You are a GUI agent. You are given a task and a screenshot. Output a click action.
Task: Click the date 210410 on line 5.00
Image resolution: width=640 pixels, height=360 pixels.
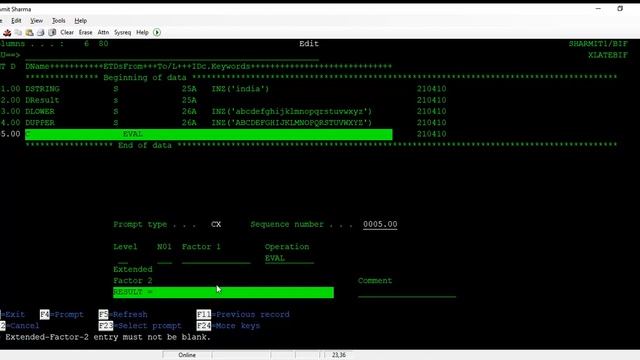click(x=431, y=134)
